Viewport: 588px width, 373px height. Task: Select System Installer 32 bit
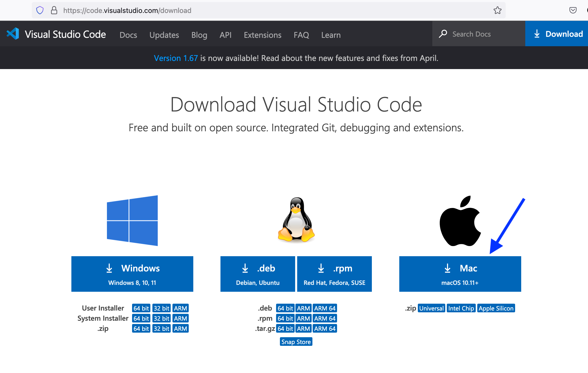pyautogui.click(x=161, y=318)
